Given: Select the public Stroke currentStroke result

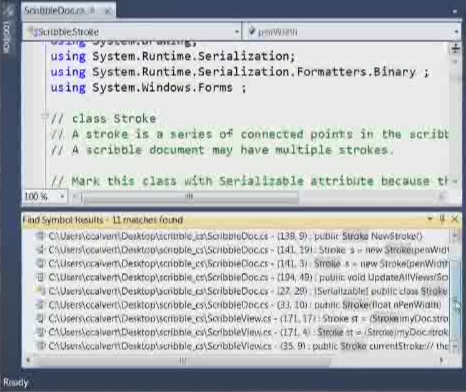Looking at the screenshot, I should point(241,346).
